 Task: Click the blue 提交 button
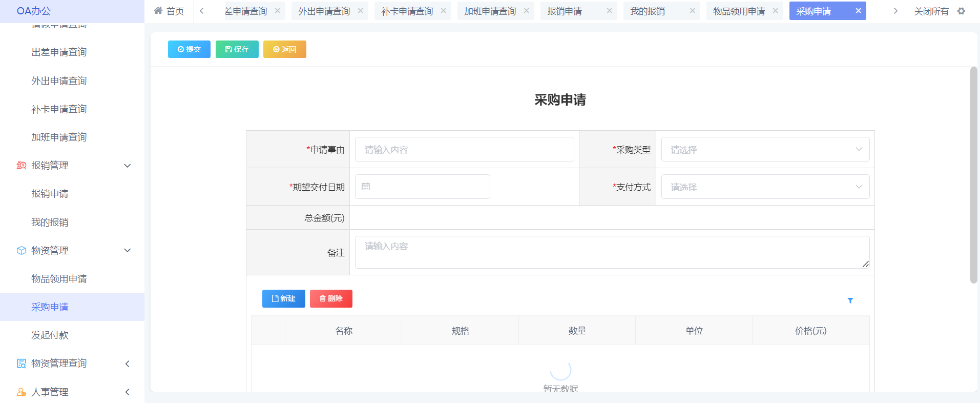coord(189,49)
